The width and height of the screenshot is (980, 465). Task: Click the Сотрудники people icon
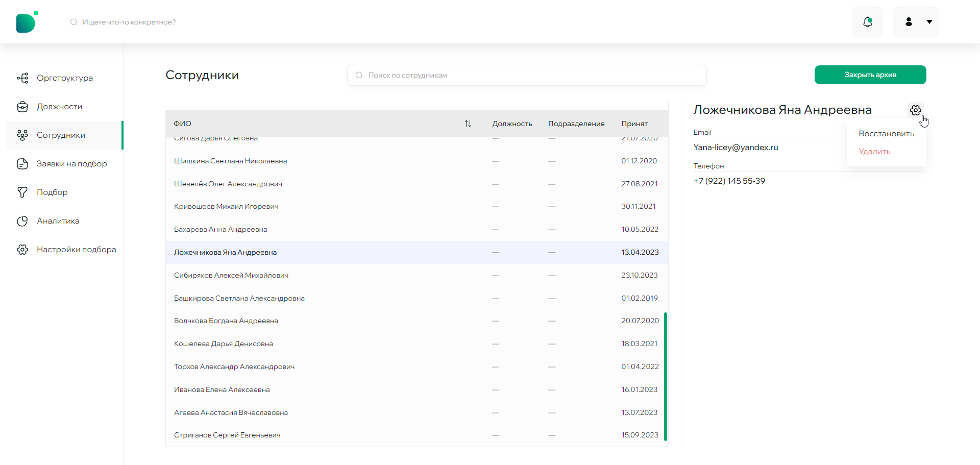click(22, 135)
